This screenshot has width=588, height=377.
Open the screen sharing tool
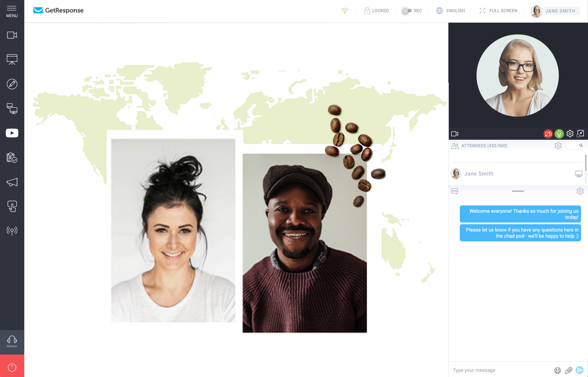pyautogui.click(x=12, y=109)
